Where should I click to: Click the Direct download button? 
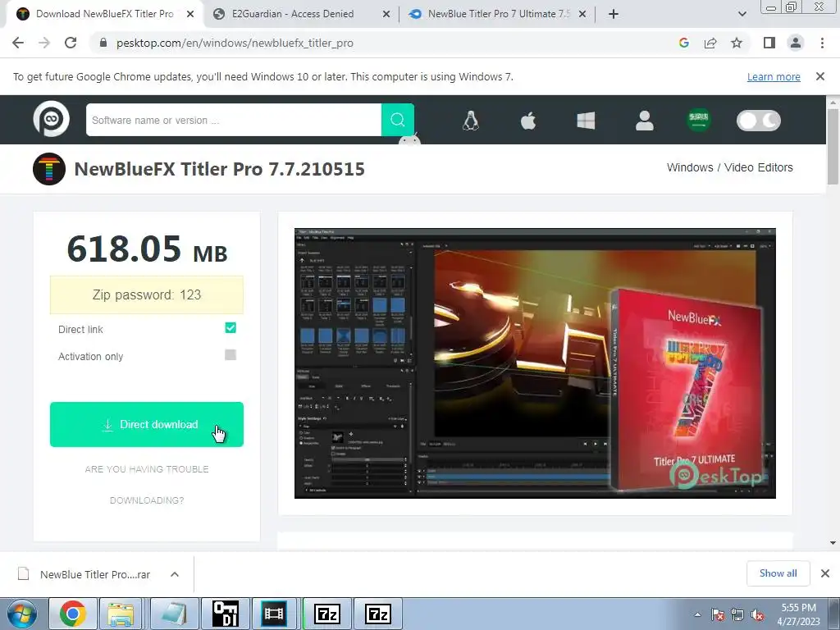click(x=147, y=424)
